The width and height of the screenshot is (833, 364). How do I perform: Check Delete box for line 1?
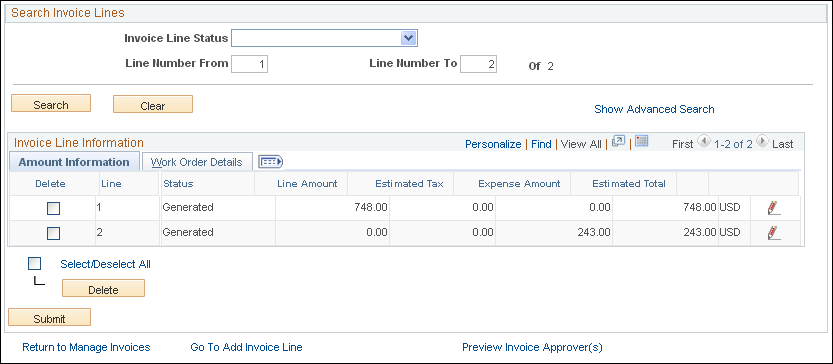[x=54, y=208]
